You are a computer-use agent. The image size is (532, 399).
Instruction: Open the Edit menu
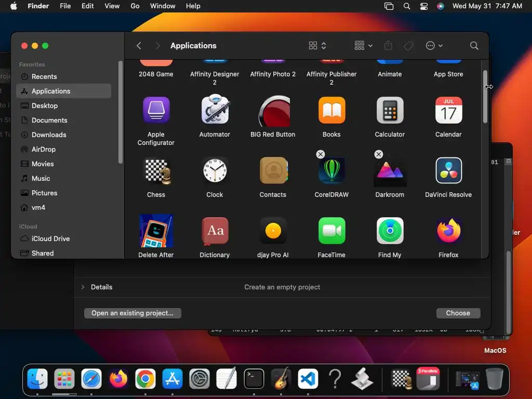[87, 6]
